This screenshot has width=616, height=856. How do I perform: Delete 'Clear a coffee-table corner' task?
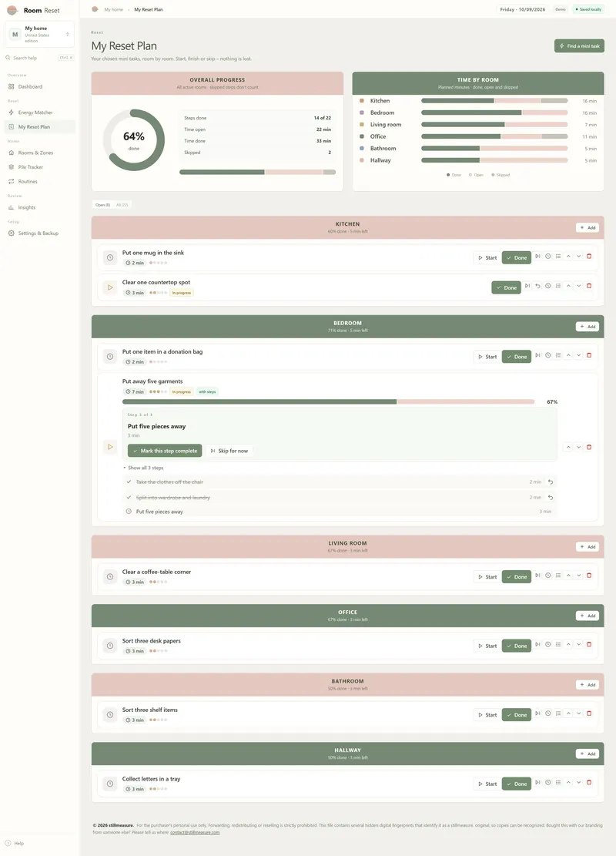589,576
